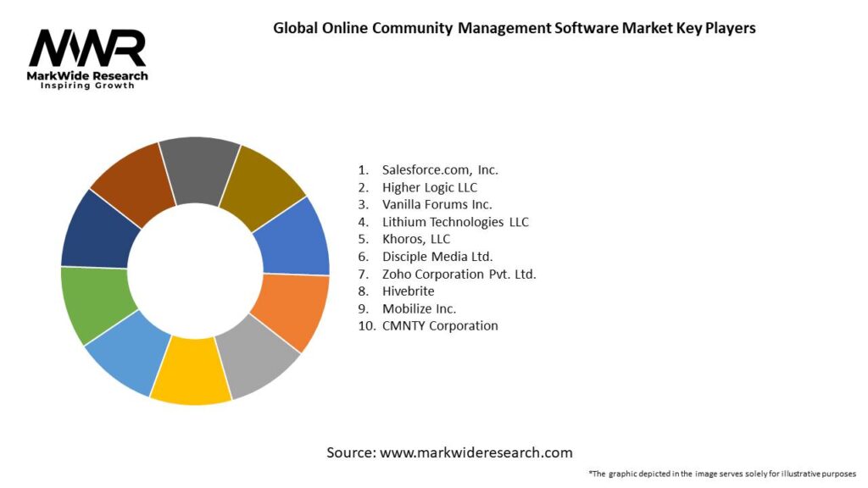This screenshot has height=488, width=868.
Task: Click the navy blue donut segment
Action: tap(98, 233)
